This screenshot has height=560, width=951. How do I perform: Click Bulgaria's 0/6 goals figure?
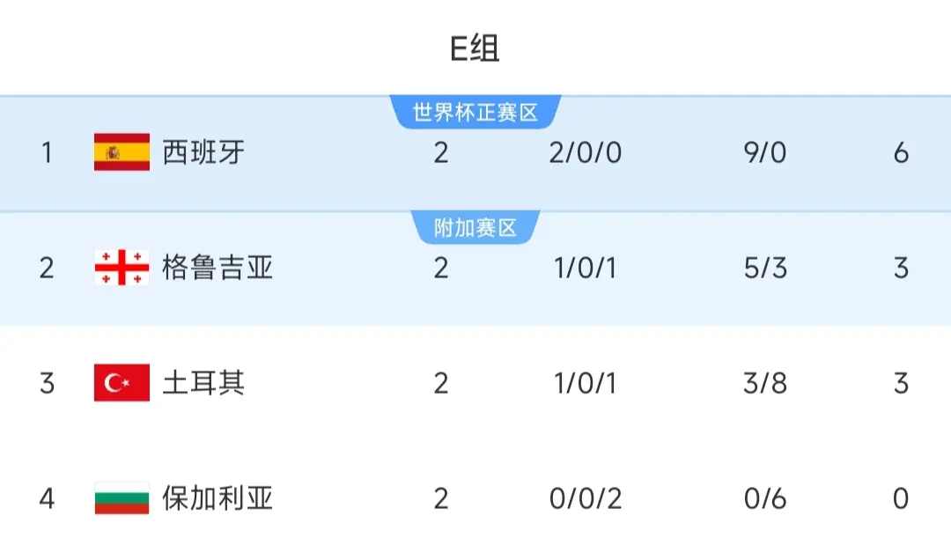coord(764,498)
